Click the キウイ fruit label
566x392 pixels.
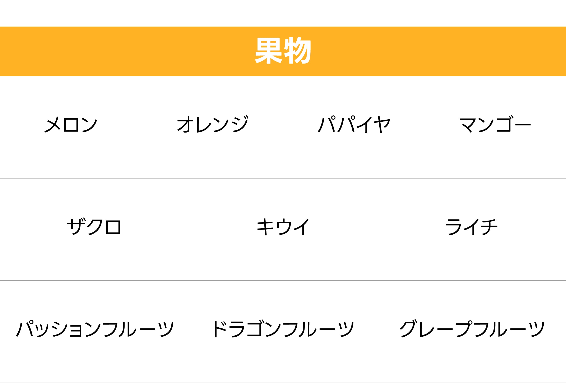click(283, 227)
